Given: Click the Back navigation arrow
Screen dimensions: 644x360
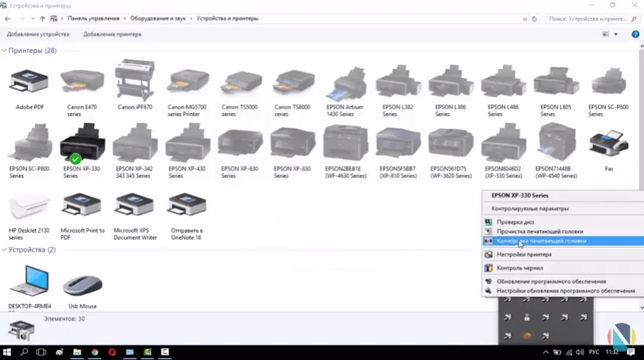Looking at the screenshot, I should click(8, 19).
